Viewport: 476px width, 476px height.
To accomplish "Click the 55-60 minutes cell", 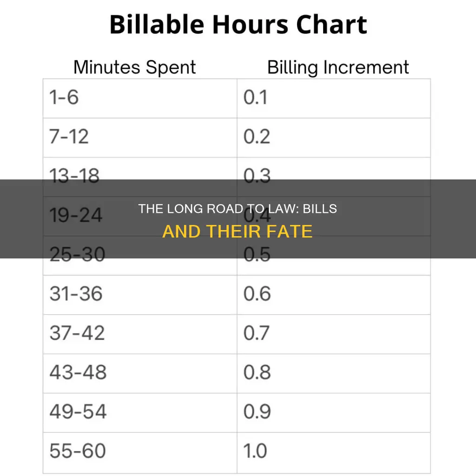I will coord(140,453).
